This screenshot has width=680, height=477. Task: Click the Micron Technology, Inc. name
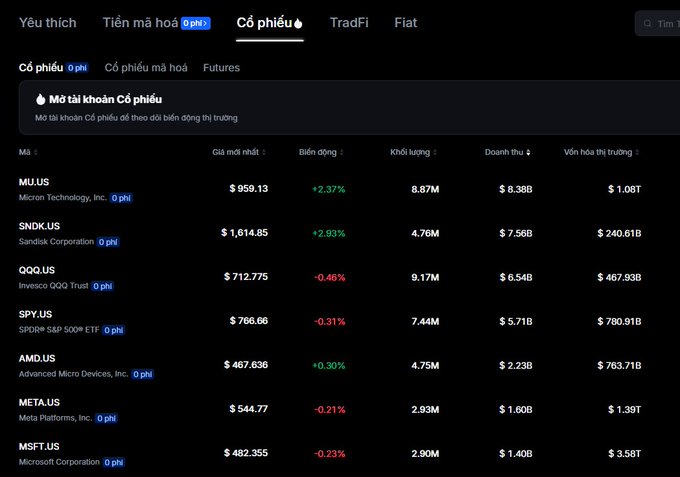[63, 198]
